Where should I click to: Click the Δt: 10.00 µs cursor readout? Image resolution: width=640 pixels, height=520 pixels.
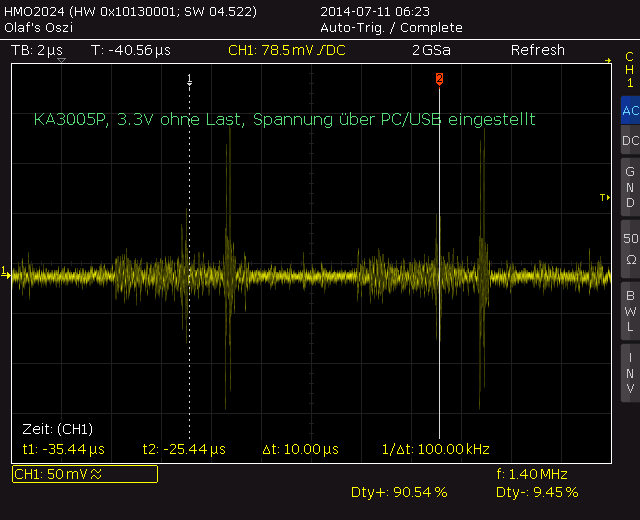click(x=300, y=449)
